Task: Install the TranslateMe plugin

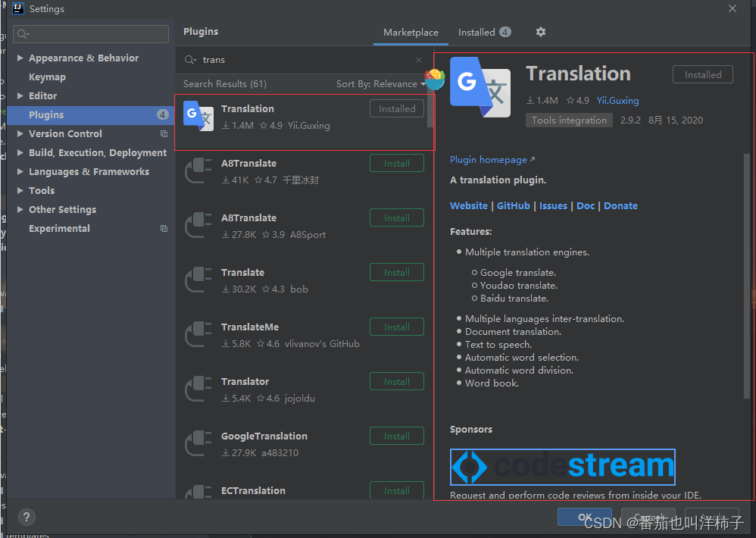Action: click(x=397, y=327)
